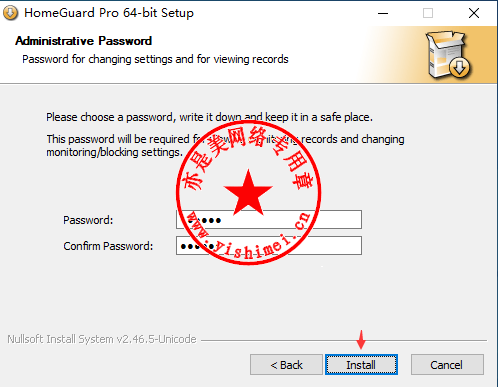This screenshot has height=387, width=498.
Task: Click the HomeGuard setup icon in title bar
Action: (10, 13)
